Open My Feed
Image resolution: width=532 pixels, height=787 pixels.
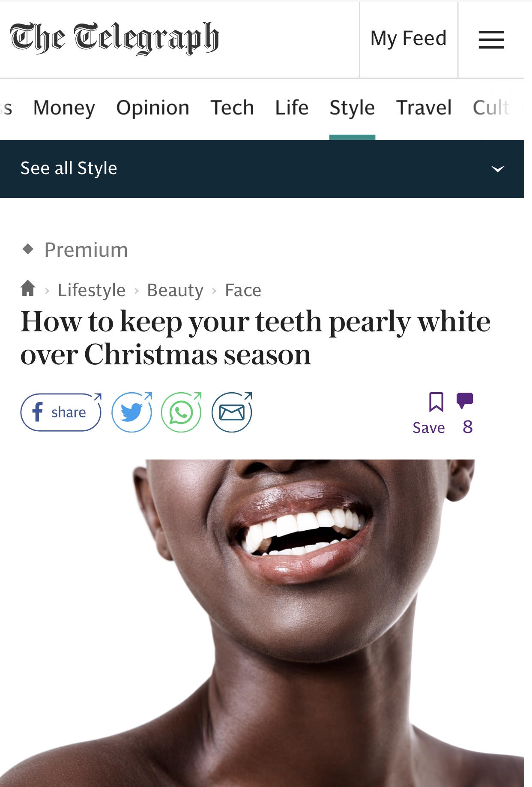tap(409, 39)
